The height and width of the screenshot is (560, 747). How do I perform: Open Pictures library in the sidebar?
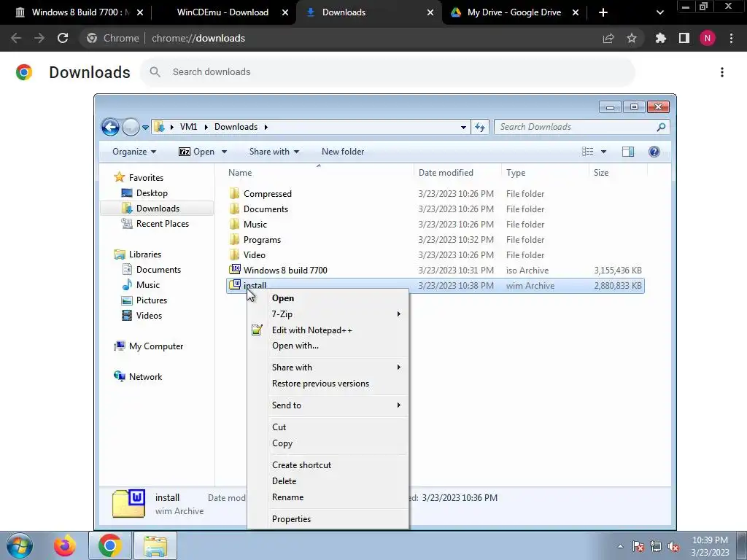[x=152, y=300]
